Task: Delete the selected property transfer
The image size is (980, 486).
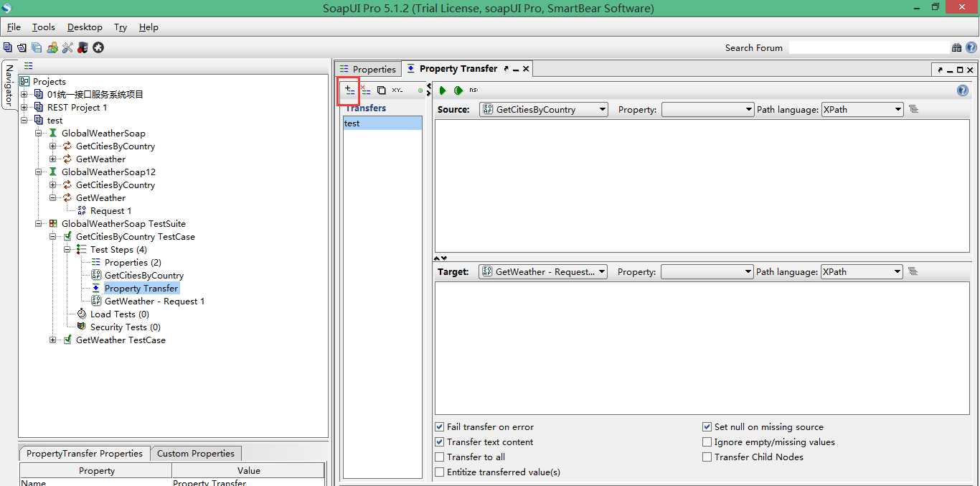Action: pyautogui.click(x=365, y=90)
